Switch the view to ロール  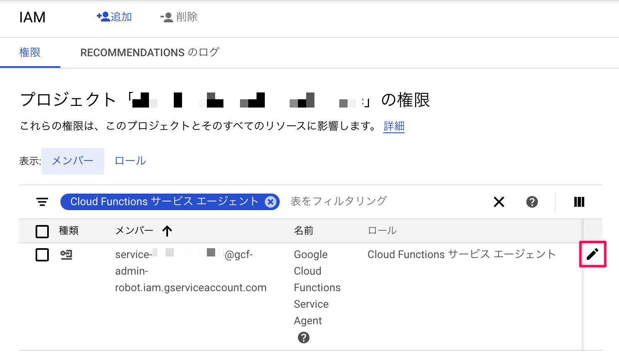130,161
